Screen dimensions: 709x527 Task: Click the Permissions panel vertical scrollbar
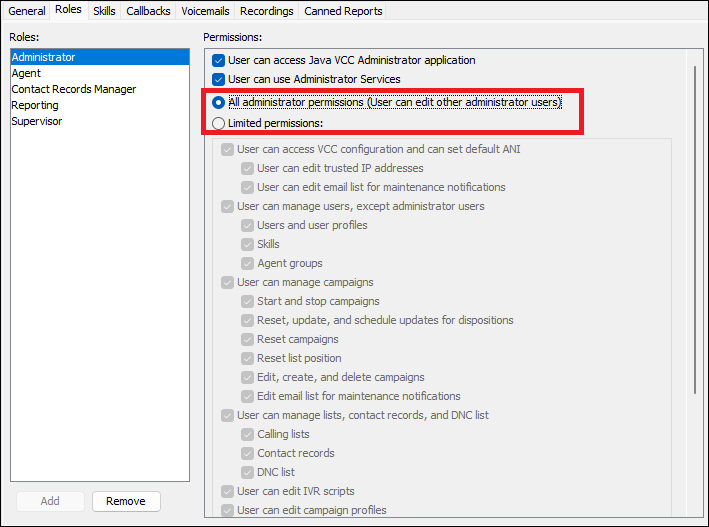pyautogui.click(x=695, y=230)
